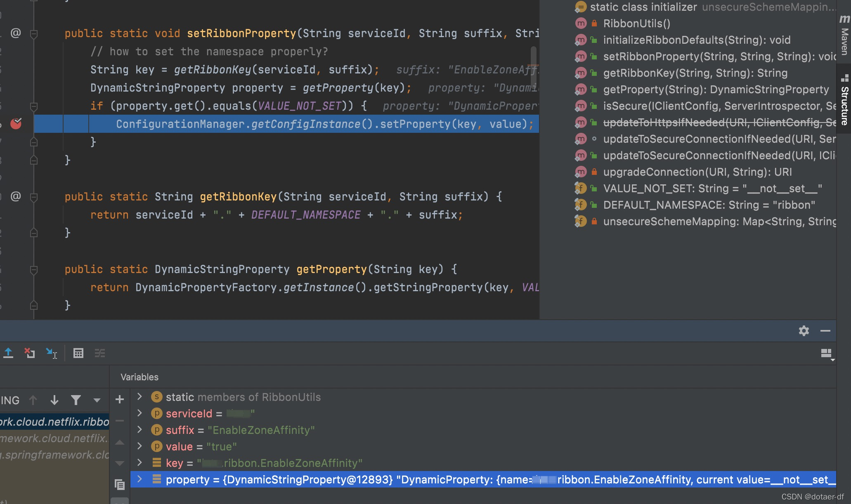Click the Evaluate Expression calculator icon
The width and height of the screenshot is (851, 504).
[78, 353]
